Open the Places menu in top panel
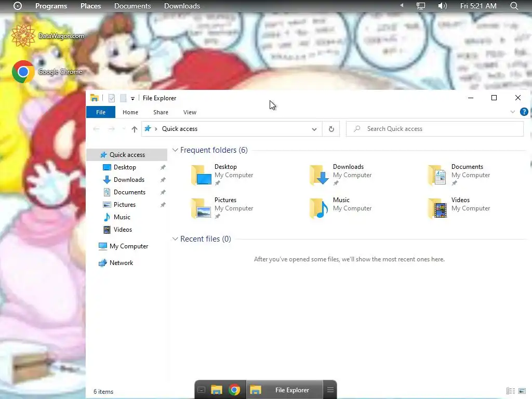 pyautogui.click(x=90, y=6)
